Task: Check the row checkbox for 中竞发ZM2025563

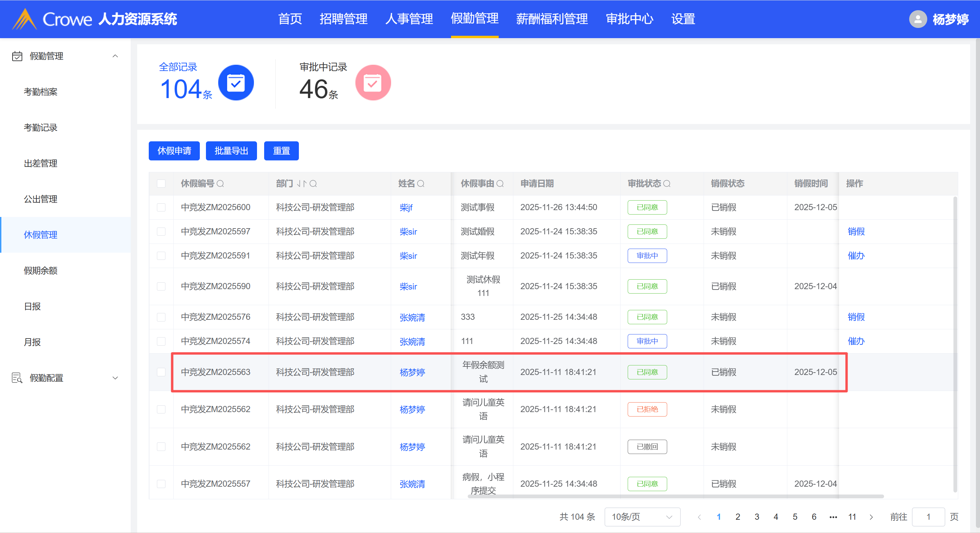Action: (x=161, y=372)
